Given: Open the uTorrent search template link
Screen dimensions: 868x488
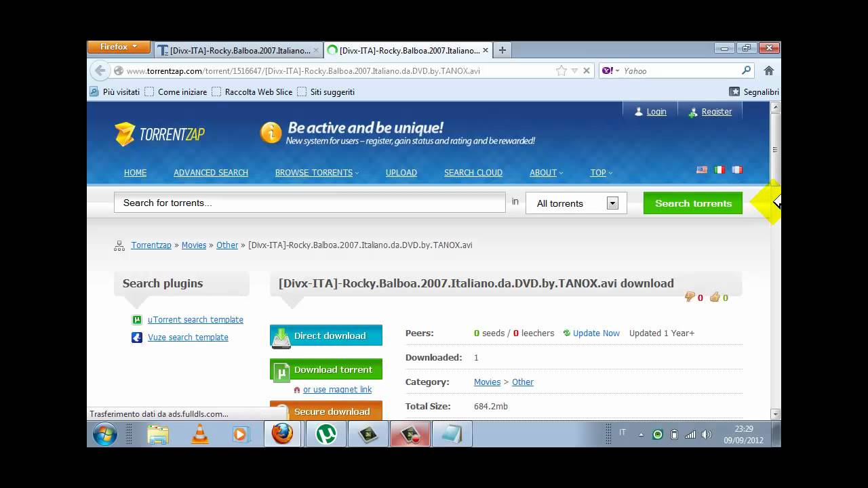Looking at the screenshot, I should coord(195,320).
